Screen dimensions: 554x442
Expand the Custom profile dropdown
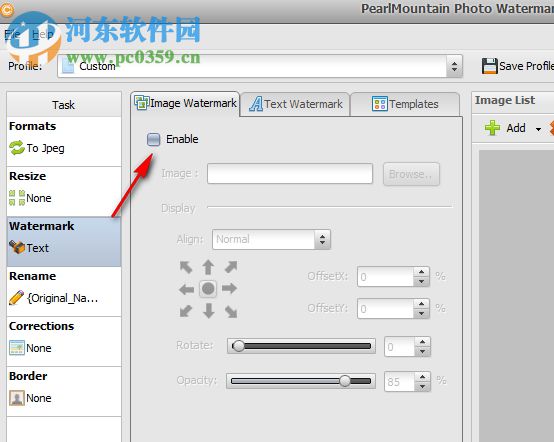click(x=454, y=66)
